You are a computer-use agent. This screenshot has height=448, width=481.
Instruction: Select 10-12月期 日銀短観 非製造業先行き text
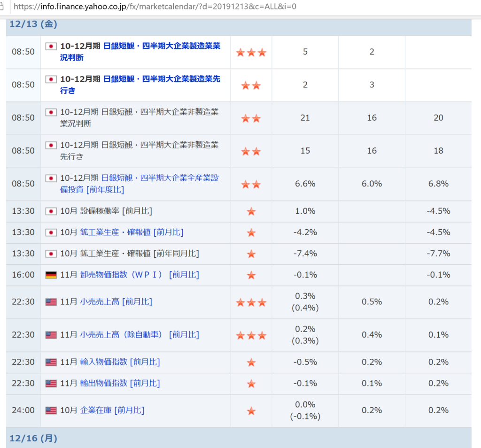[139, 151]
